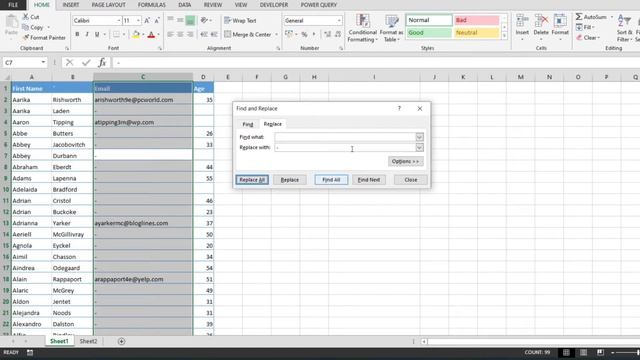Cancel formula bar entry with X icon
640x360 pixels.
(x=69, y=62)
